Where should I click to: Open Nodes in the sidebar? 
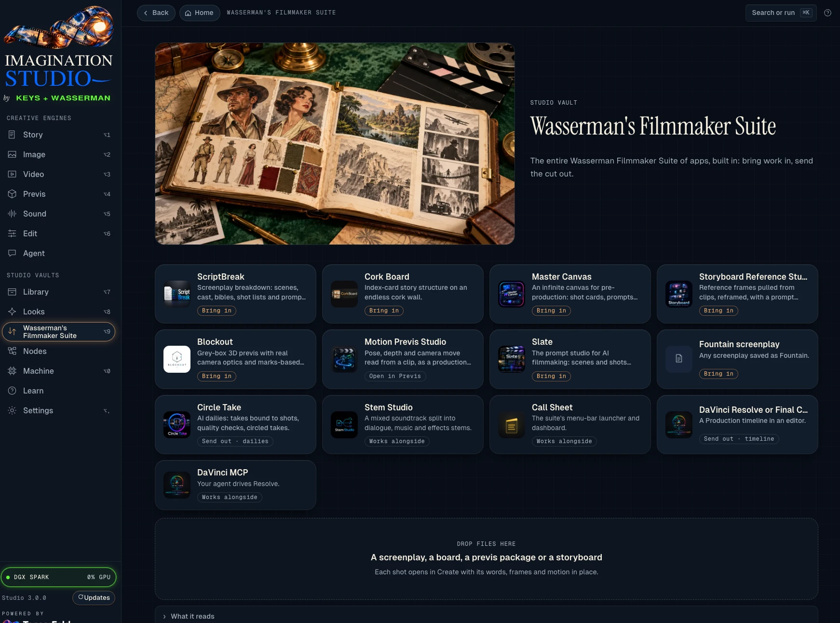(x=58, y=352)
